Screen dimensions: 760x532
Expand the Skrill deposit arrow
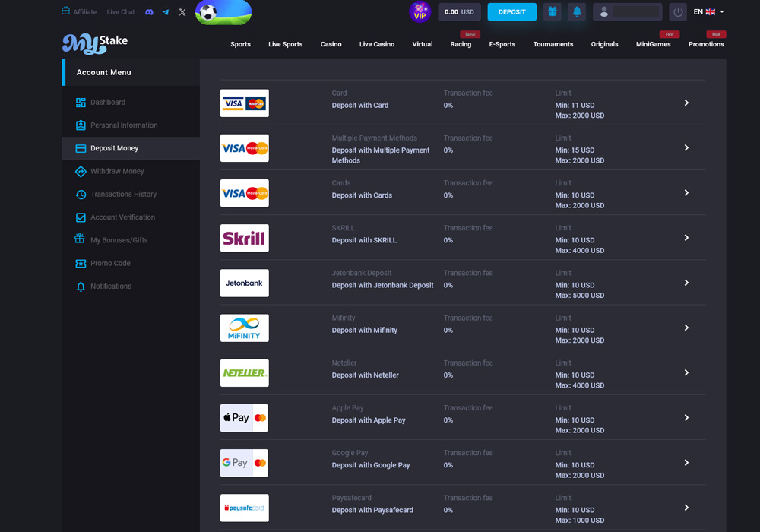(686, 238)
